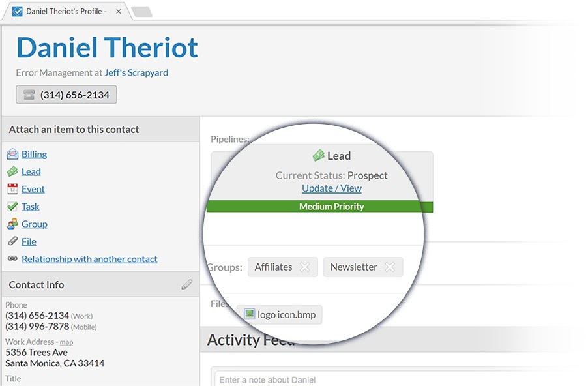Click the File paperclip icon
The height and width of the screenshot is (386, 588).
(12, 241)
